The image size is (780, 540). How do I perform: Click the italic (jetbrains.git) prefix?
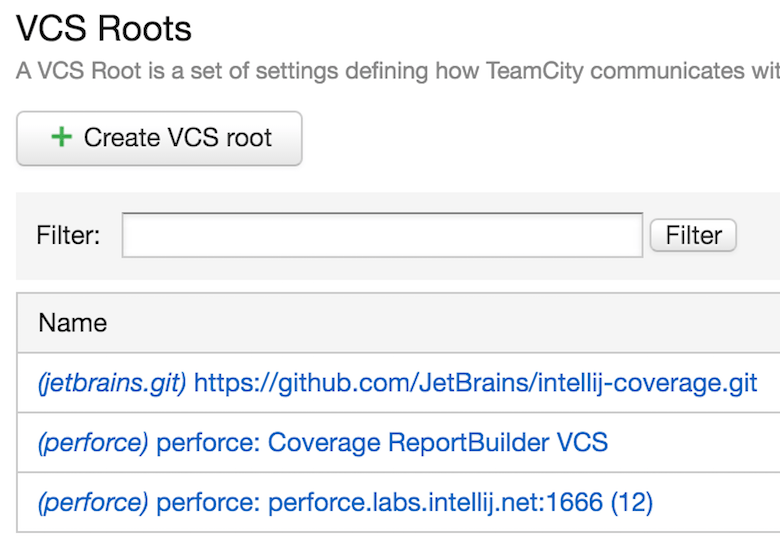point(112,382)
